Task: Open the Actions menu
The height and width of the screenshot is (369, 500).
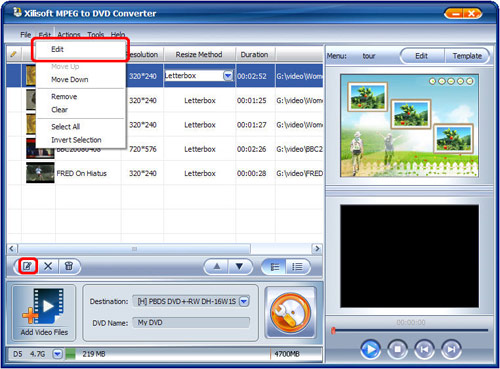Action: coord(69,35)
